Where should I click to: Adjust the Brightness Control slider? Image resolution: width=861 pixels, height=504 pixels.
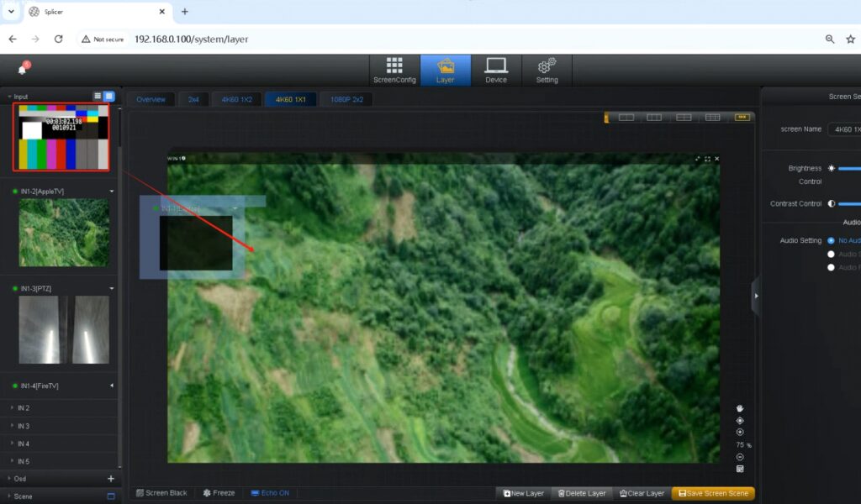click(x=849, y=168)
